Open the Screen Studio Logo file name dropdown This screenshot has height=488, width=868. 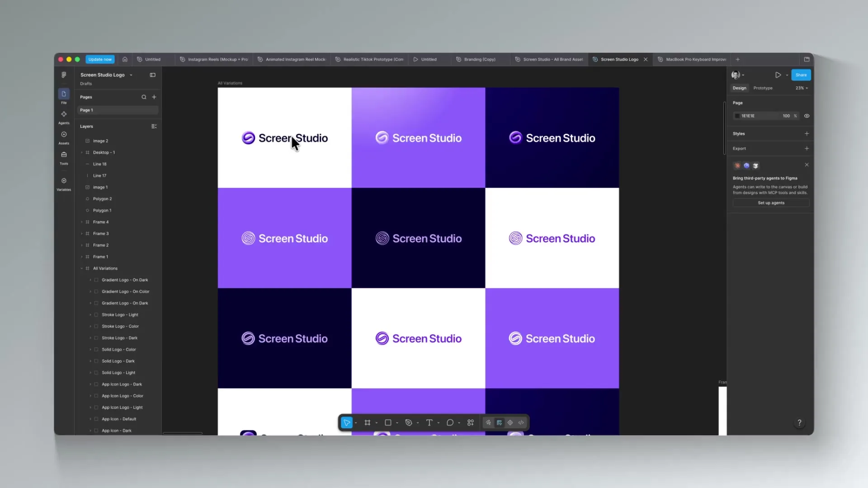(x=131, y=75)
